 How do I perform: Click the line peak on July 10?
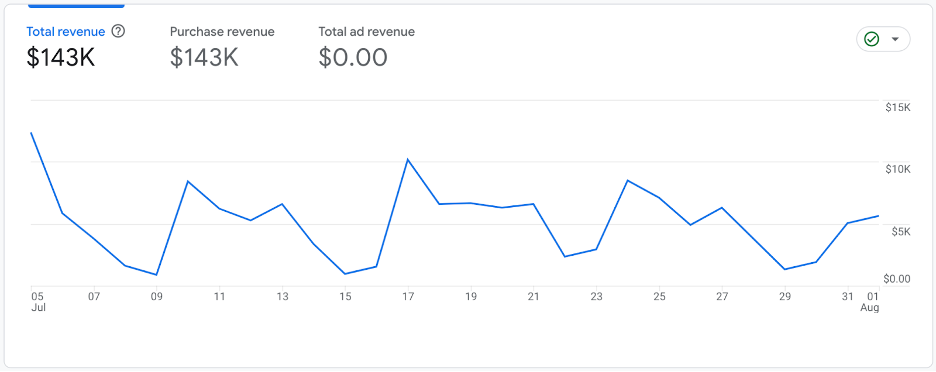point(188,181)
